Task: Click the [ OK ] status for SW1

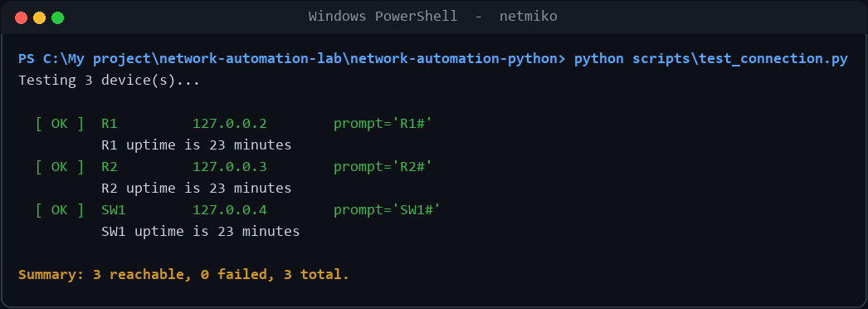Action: point(60,210)
